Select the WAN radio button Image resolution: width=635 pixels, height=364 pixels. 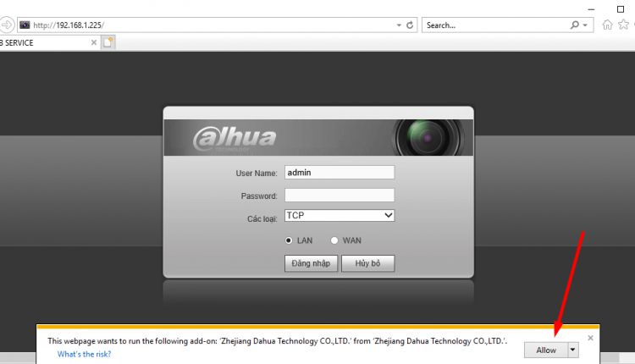334,240
